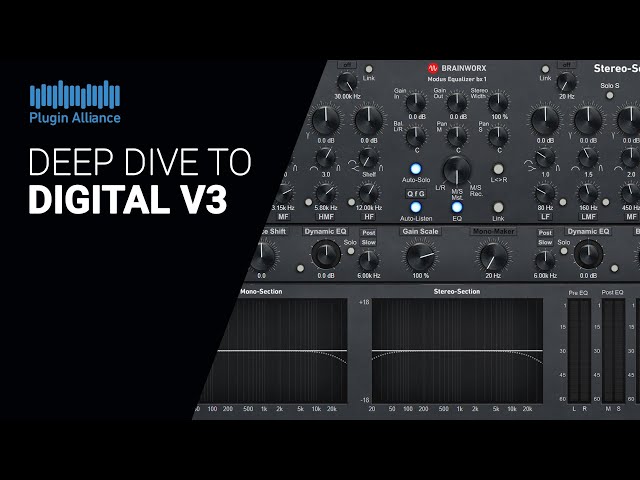Click the Mono-Maker knob at 20 Hz

pyautogui.click(x=493, y=256)
